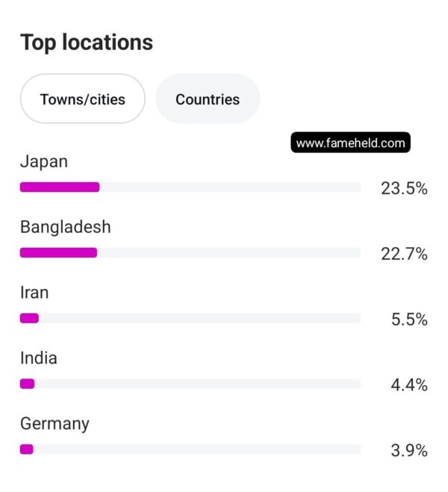Click the Germany magenta progress bar
Screen dimensions: 448x492
pos(27,449)
